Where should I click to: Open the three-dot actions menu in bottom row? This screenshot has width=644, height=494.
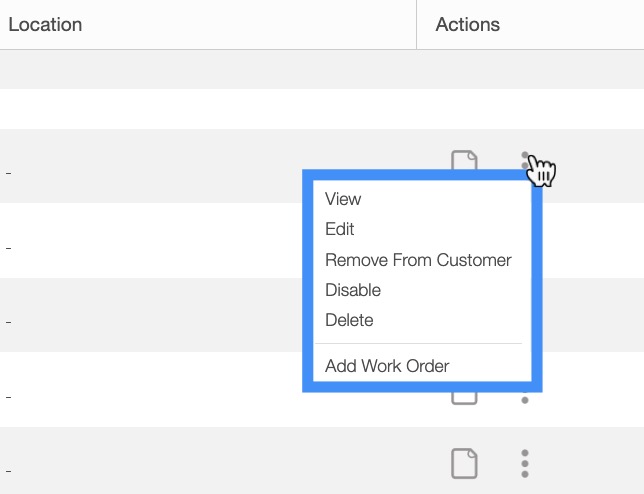524,463
